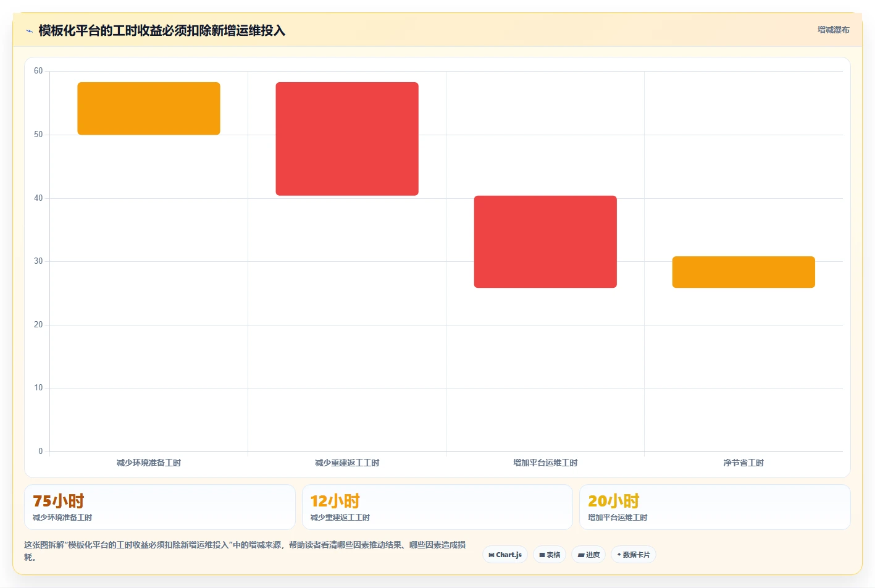
Task: Click the lightning icon beside the title
Action: point(29,31)
